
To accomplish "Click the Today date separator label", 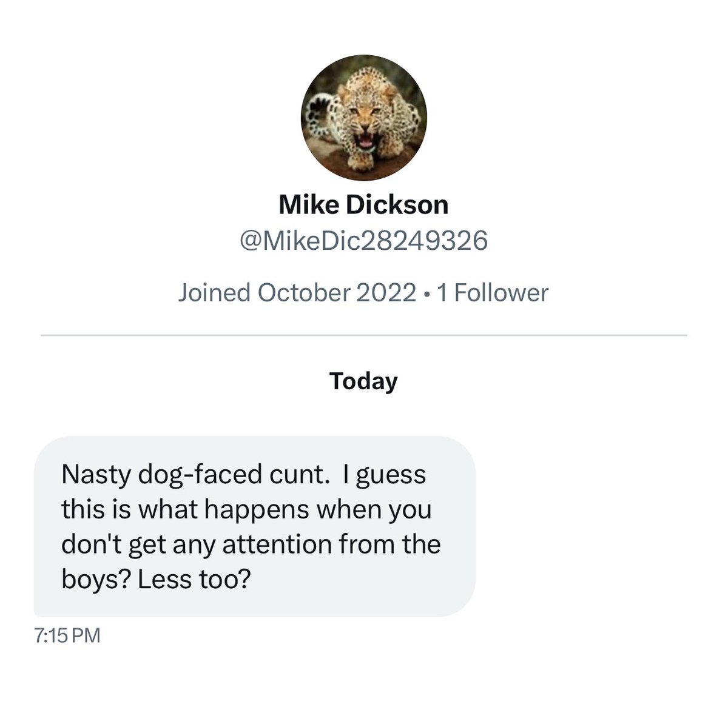I will coord(363,381).
